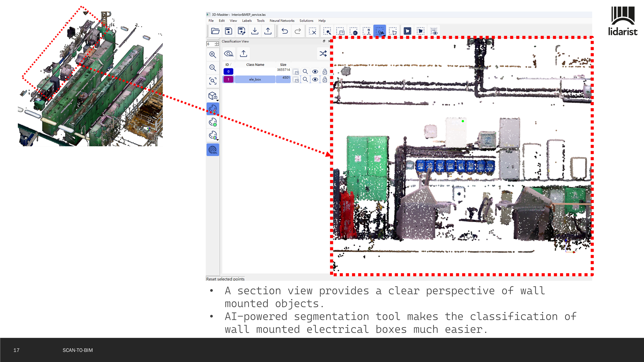Select the point-pick selection tool
644x362 pixels.
pos(327,31)
